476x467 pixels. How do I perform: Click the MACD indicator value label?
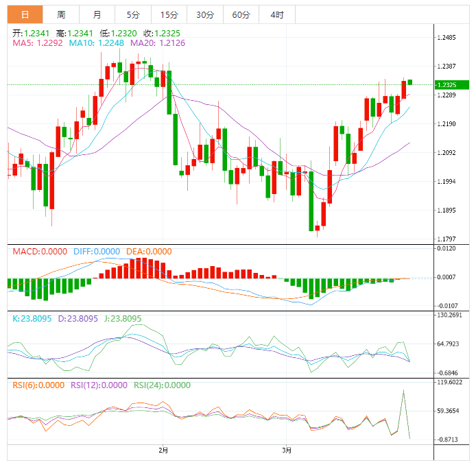[39, 252]
